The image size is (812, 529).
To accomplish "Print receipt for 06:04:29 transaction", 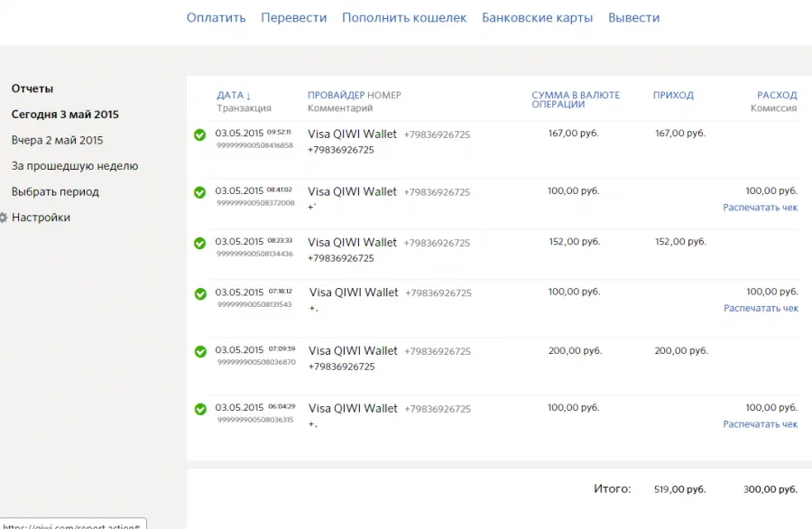I will coord(761,423).
